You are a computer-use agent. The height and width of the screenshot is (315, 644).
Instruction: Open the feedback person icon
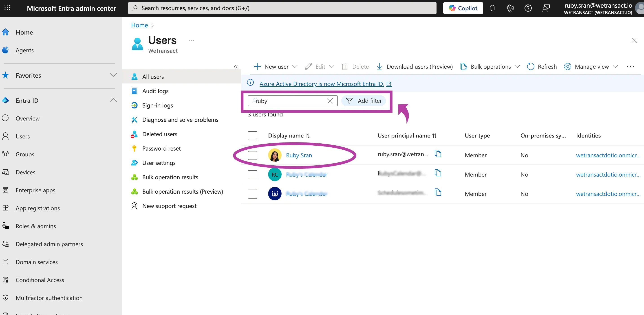click(x=546, y=8)
